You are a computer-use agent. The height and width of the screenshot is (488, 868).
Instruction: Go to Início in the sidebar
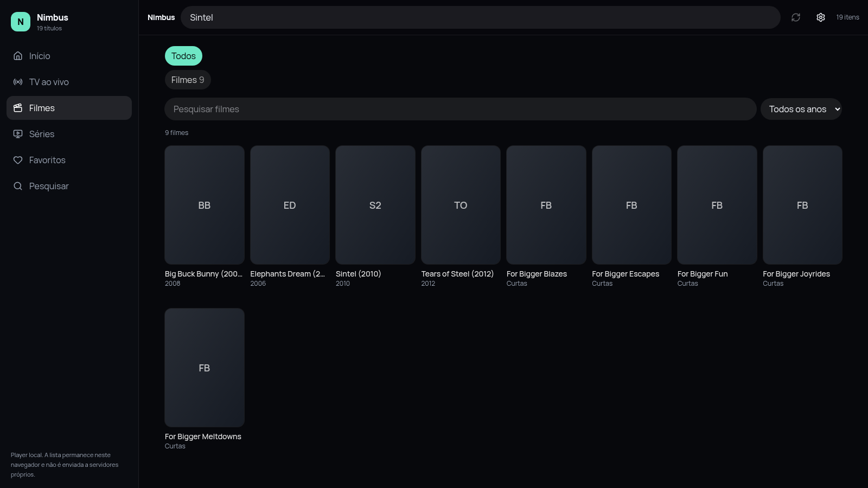pos(69,56)
